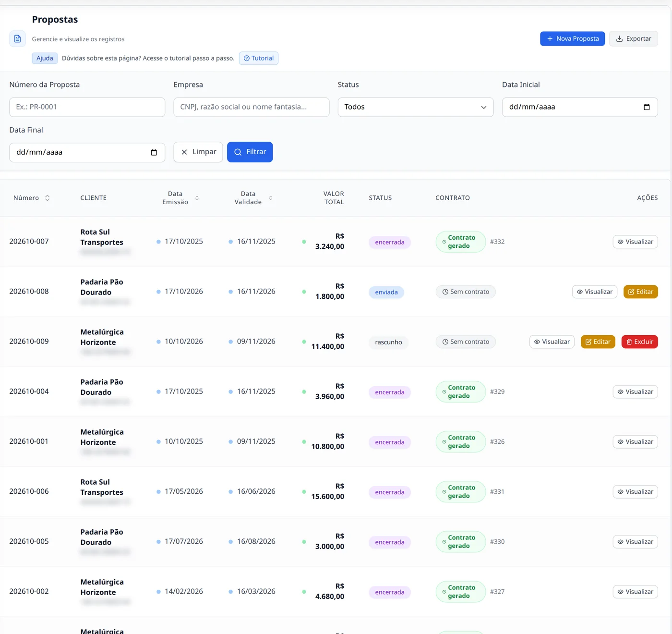Image resolution: width=672 pixels, height=634 pixels.
Task: Click contract number #326
Action: 497,441
